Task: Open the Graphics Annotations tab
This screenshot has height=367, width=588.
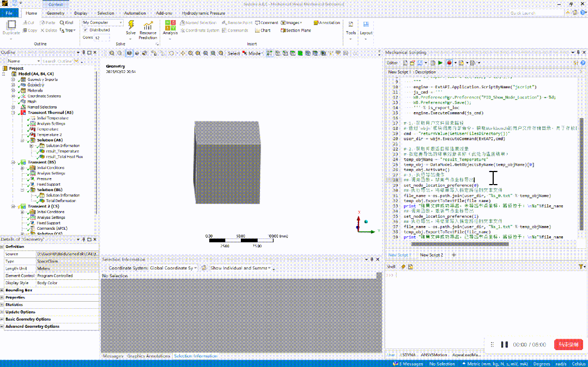Action: click(x=149, y=356)
